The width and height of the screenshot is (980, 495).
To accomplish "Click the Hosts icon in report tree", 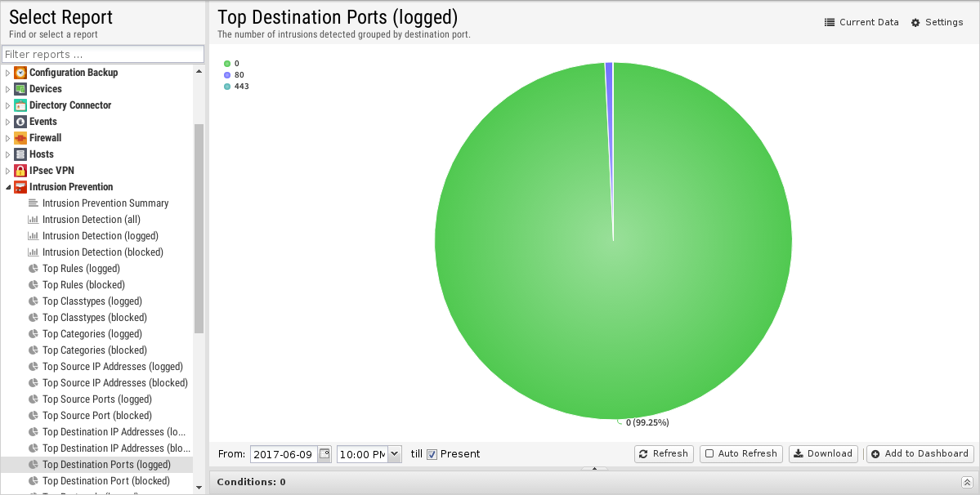I will pyautogui.click(x=20, y=154).
